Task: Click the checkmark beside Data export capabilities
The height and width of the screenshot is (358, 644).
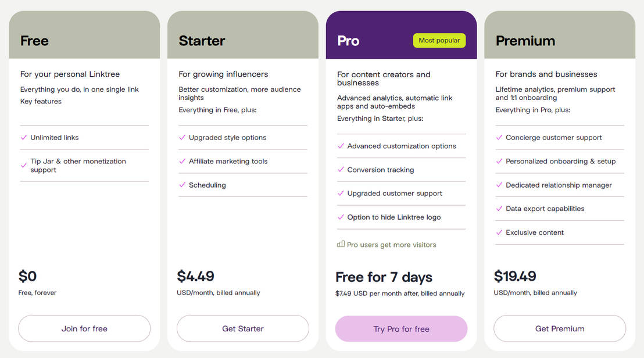Action: coord(499,209)
